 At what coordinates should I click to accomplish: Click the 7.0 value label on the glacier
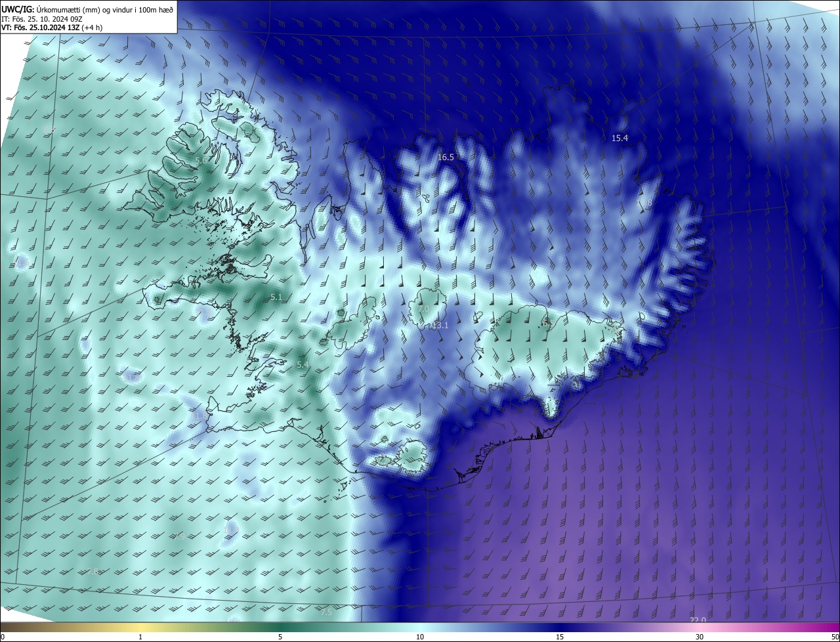[423, 309]
